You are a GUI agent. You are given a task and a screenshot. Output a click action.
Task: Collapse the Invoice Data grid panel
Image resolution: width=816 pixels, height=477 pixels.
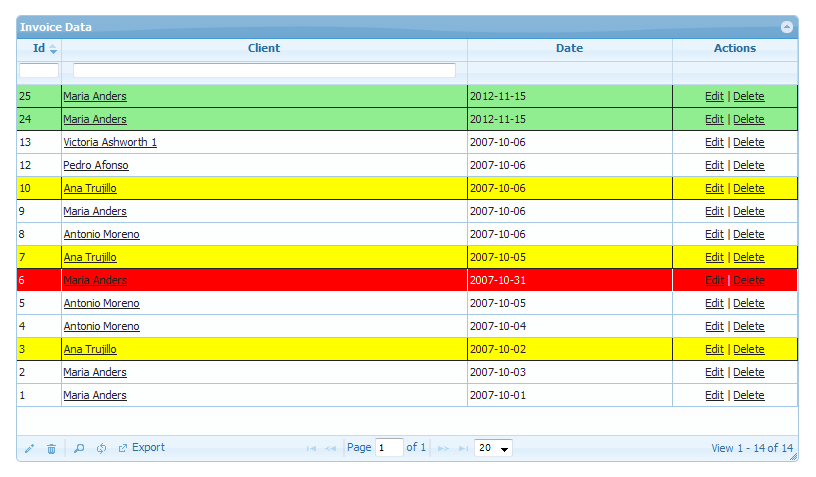point(787,27)
